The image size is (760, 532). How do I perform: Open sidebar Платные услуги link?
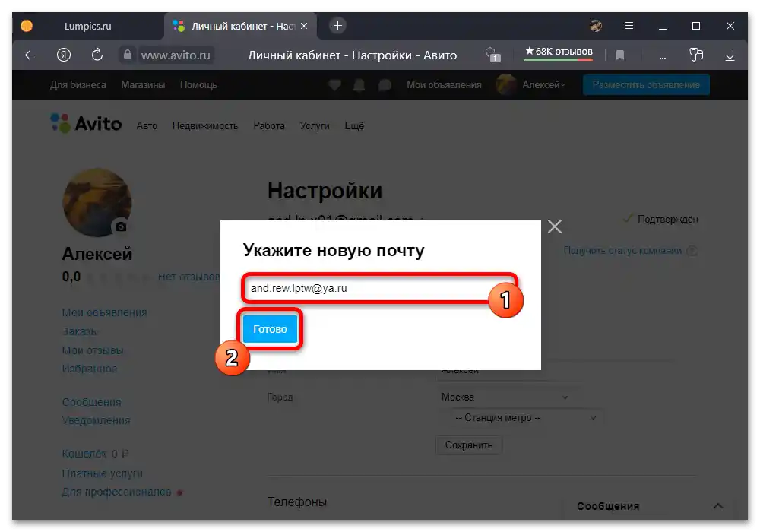103,473
